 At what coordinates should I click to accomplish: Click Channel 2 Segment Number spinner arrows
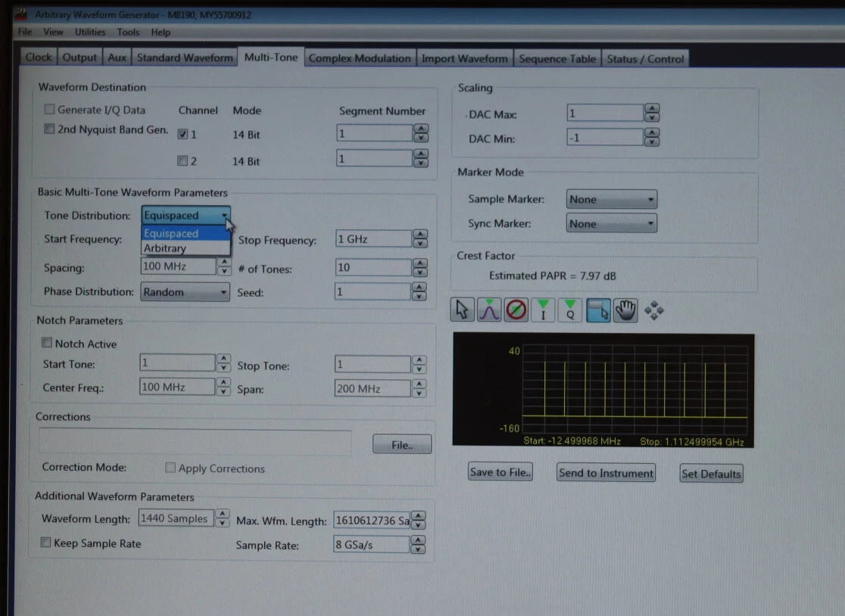(x=420, y=158)
